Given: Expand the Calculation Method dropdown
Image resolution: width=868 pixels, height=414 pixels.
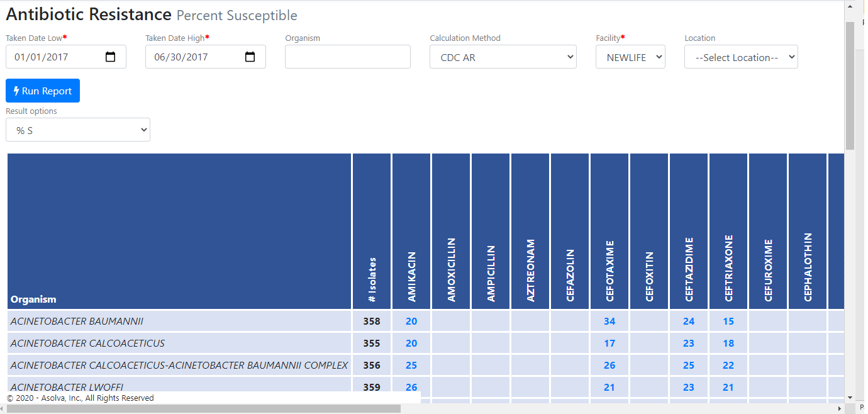Looking at the screenshot, I should tap(503, 57).
